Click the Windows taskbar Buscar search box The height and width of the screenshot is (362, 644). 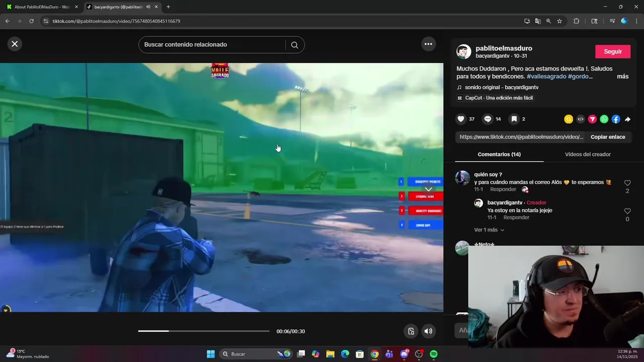coord(257,354)
